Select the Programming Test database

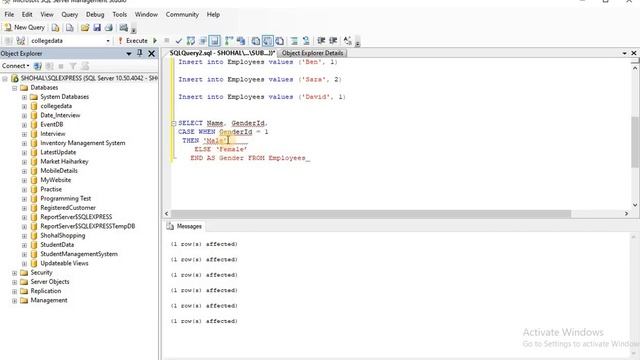click(x=65, y=198)
